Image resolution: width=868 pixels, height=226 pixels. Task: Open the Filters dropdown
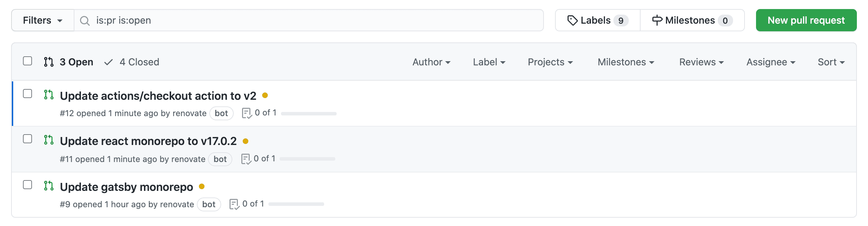pyautogui.click(x=43, y=21)
